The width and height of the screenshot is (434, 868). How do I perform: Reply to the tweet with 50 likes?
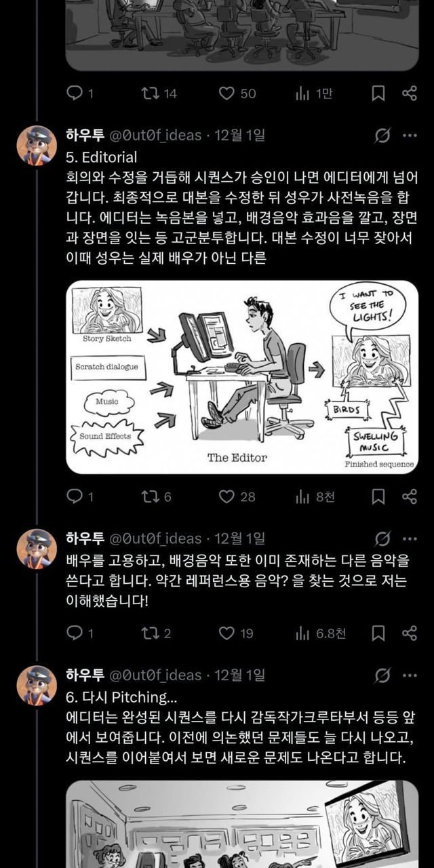click(x=81, y=94)
